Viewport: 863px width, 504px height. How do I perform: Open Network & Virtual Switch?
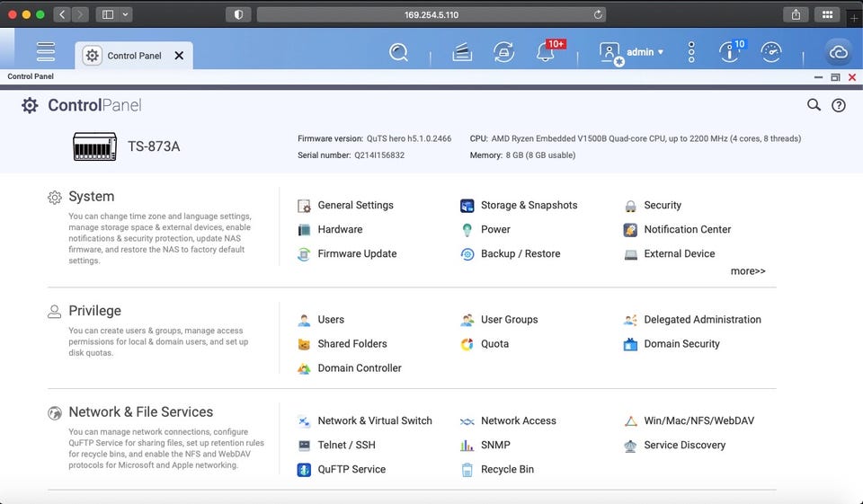point(374,420)
